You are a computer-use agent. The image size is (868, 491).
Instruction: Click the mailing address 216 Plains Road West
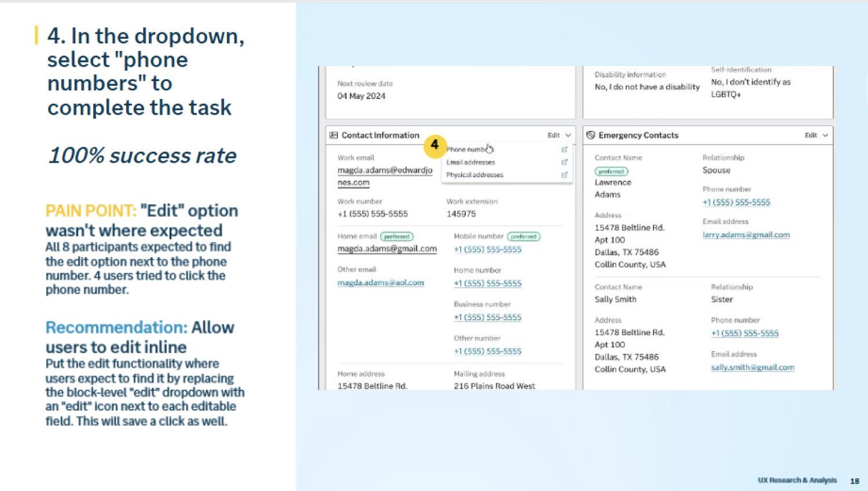494,386
